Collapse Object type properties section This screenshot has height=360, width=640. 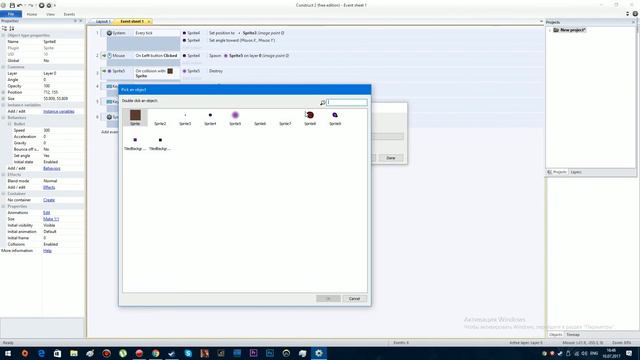(3, 36)
